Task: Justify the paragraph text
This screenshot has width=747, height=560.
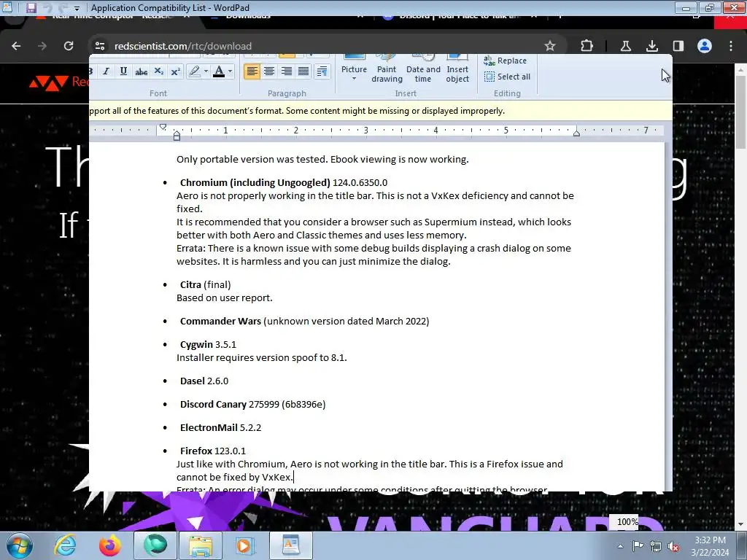Action: pos(303,71)
